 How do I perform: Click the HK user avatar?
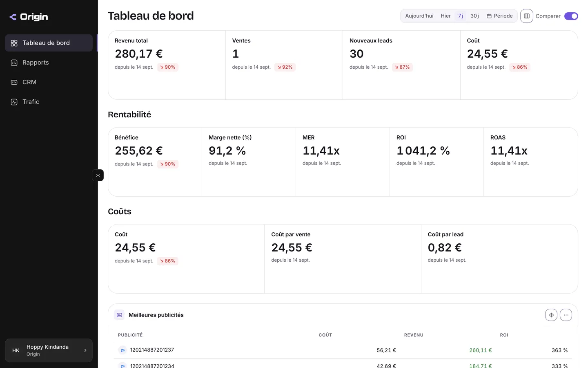16,350
